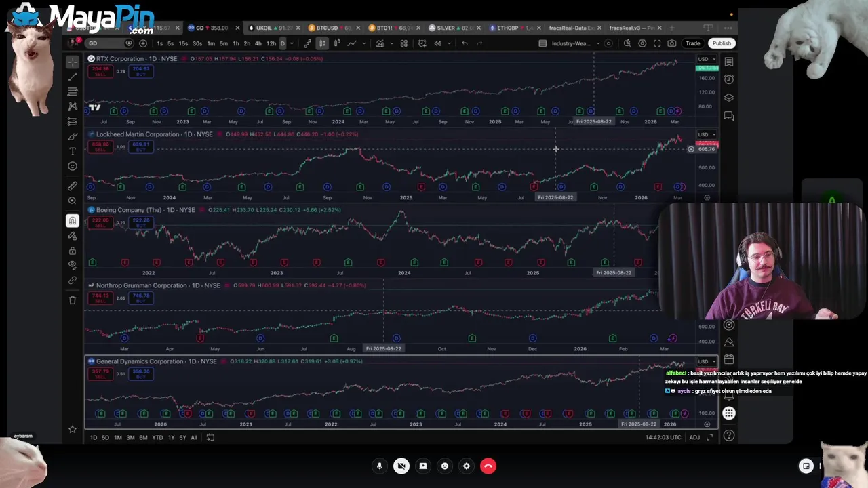Switch to the GD 358.00 tab

tap(212, 28)
